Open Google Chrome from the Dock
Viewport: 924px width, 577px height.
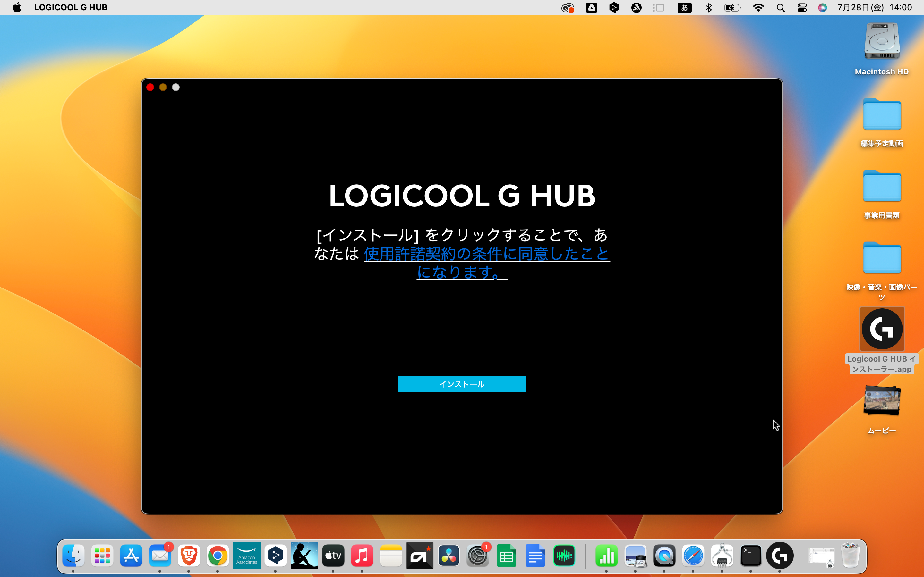pos(218,556)
